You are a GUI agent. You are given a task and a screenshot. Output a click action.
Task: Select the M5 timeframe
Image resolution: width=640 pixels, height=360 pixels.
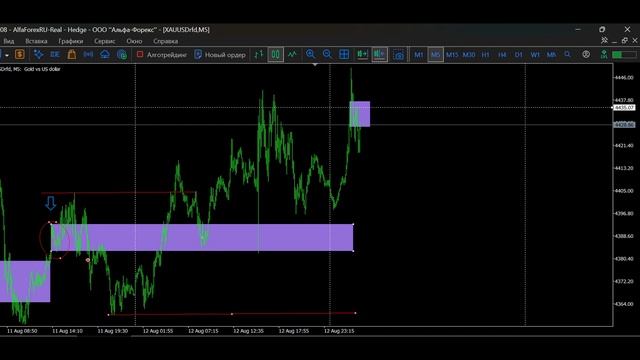(x=436, y=55)
